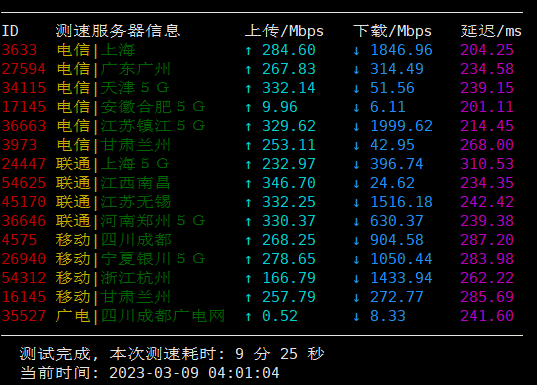
Task: Click download speed 1999.62
Action: pos(401,126)
